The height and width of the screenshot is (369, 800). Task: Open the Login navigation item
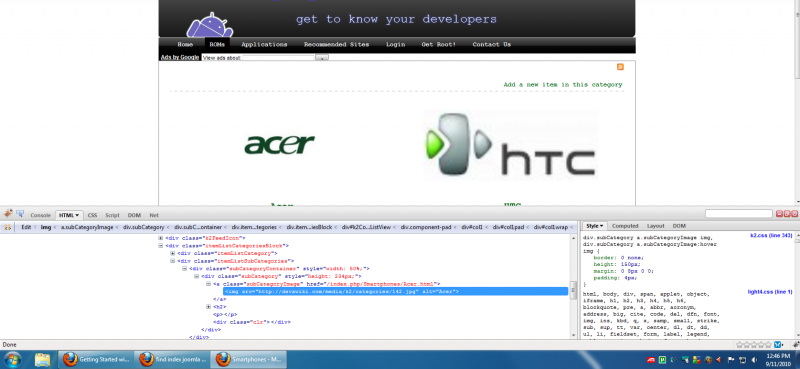(395, 44)
